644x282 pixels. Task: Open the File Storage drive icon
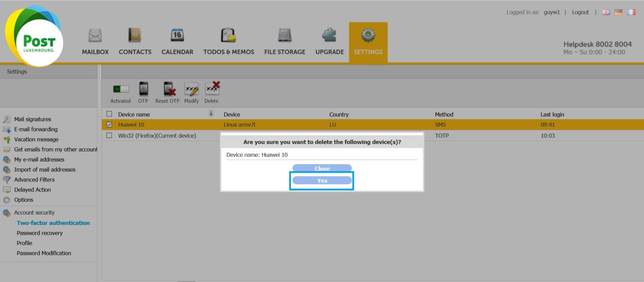coord(285,36)
